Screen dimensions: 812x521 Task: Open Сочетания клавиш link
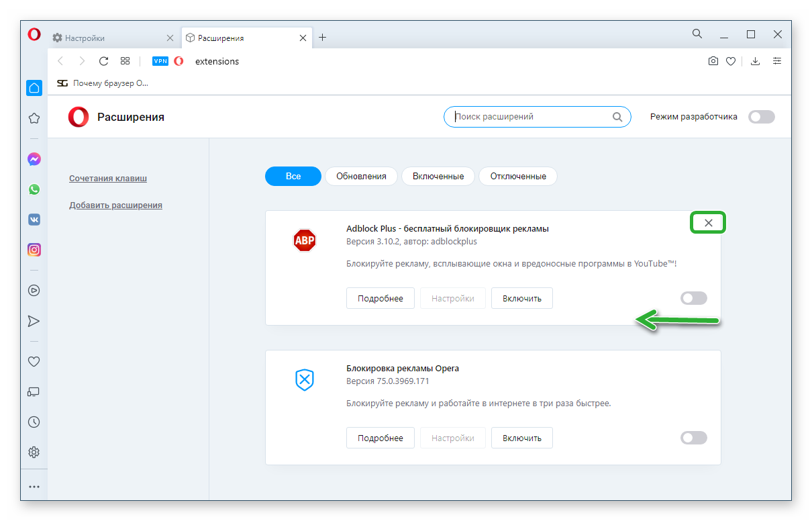(x=108, y=179)
